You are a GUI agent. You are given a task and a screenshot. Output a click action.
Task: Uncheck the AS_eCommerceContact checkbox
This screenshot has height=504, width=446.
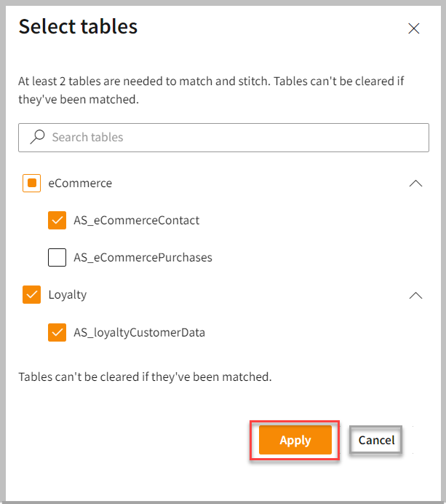pos(57,220)
